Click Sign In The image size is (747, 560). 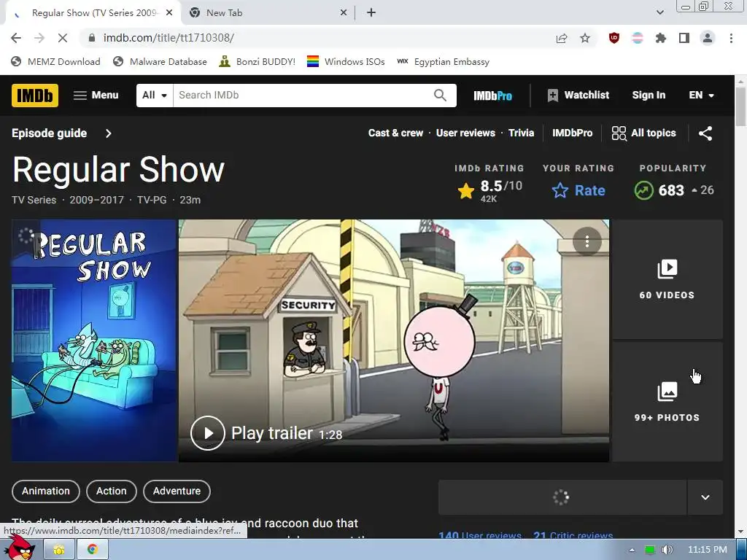click(649, 96)
